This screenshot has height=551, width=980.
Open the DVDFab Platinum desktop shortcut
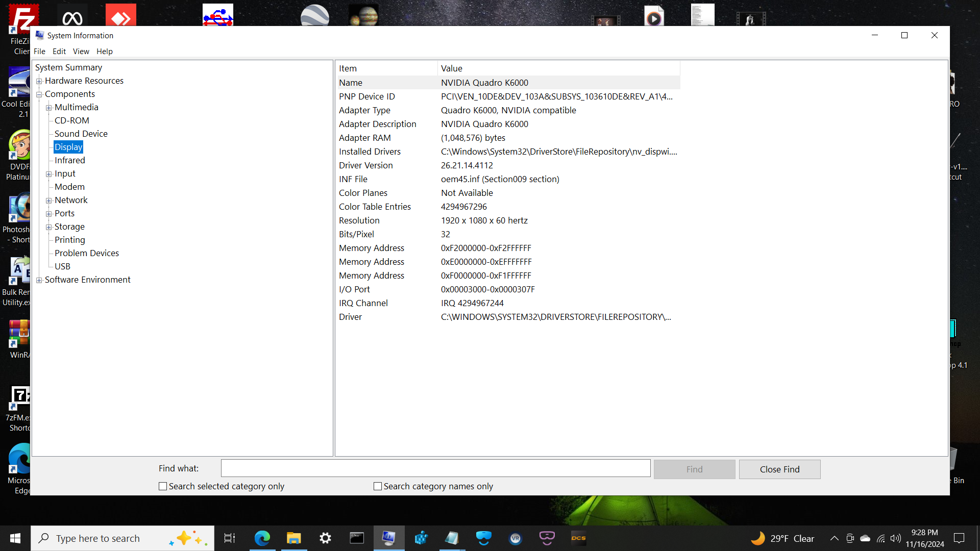(x=19, y=155)
